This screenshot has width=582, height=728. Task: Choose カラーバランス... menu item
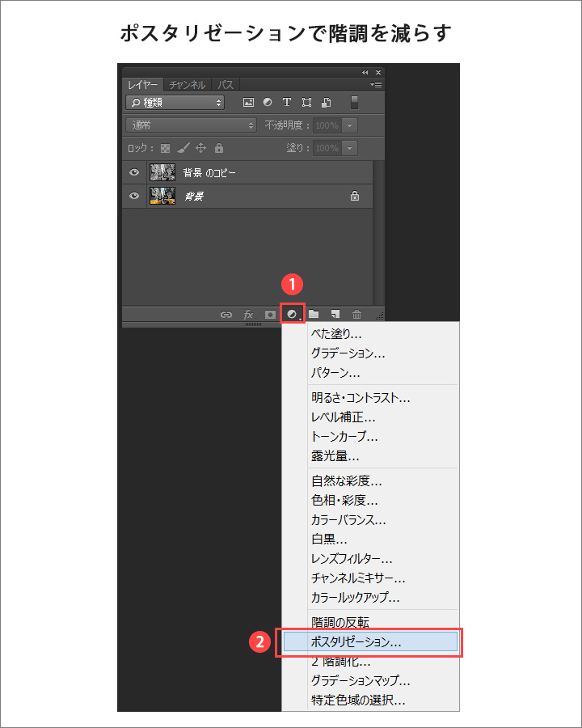370,520
